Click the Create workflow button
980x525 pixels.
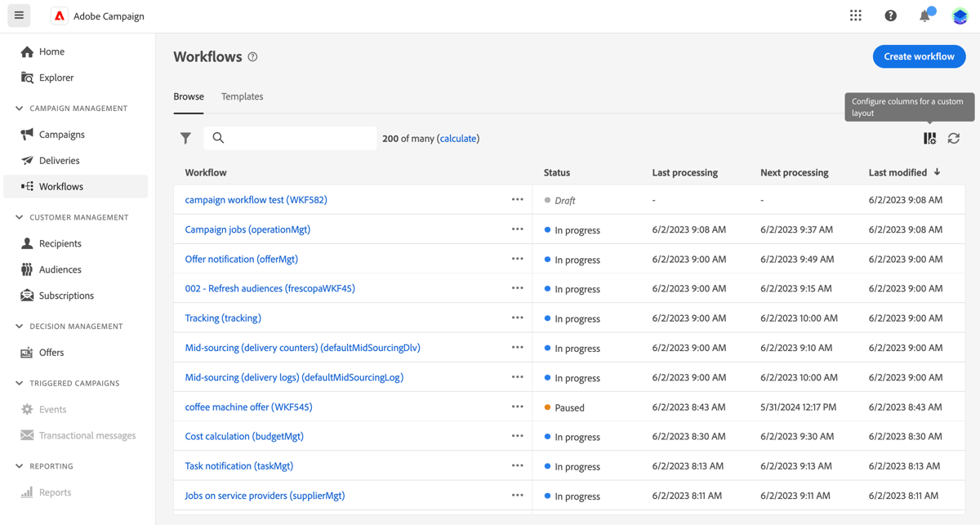(x=919, y=56)
